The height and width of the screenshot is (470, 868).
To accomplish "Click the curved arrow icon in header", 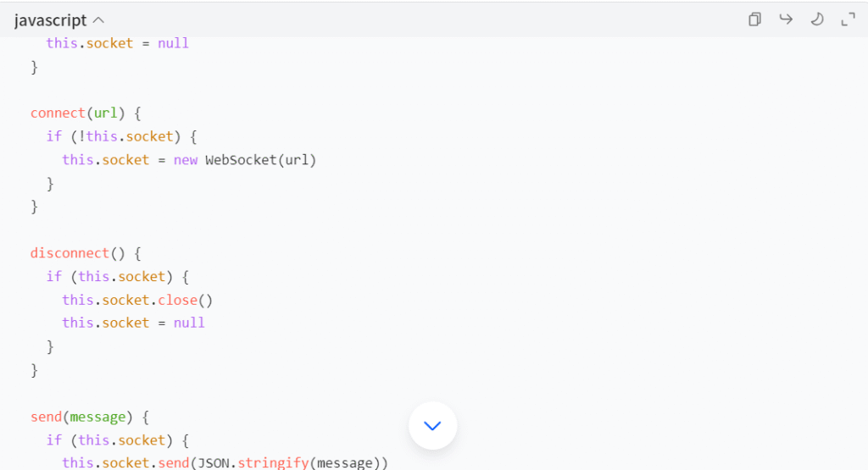I will [x=786, y=19].
